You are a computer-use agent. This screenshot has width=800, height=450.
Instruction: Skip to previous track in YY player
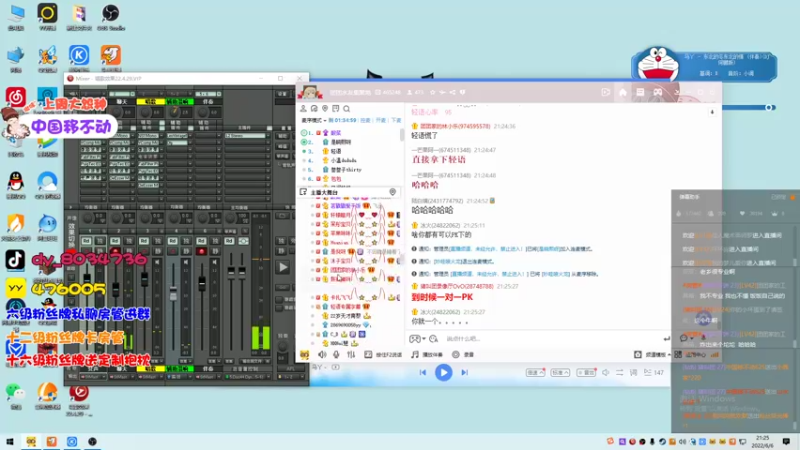coord(422,372)
